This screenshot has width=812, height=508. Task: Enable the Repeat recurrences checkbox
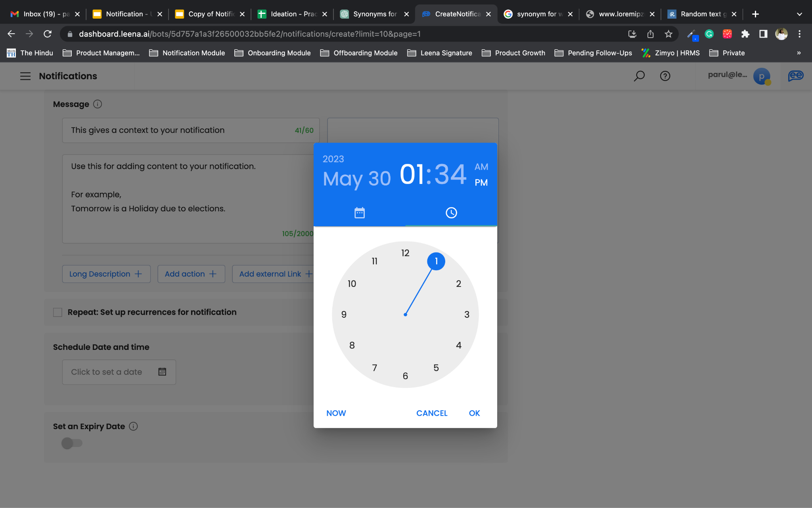click(58, 312)
